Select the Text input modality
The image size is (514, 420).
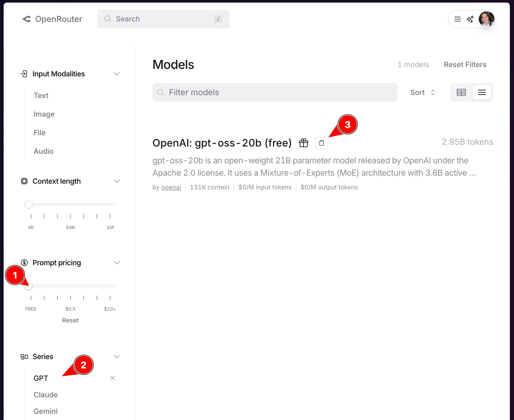[41, 95]
